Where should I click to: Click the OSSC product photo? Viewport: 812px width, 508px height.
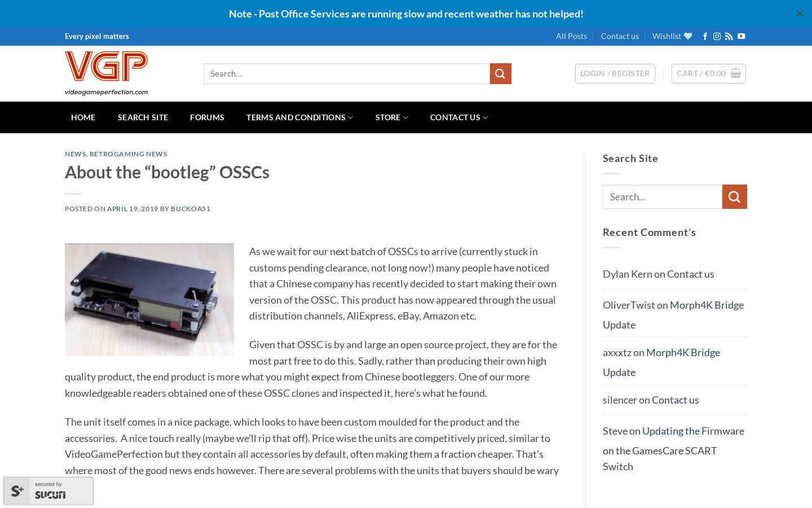click(x=149, y=300)
